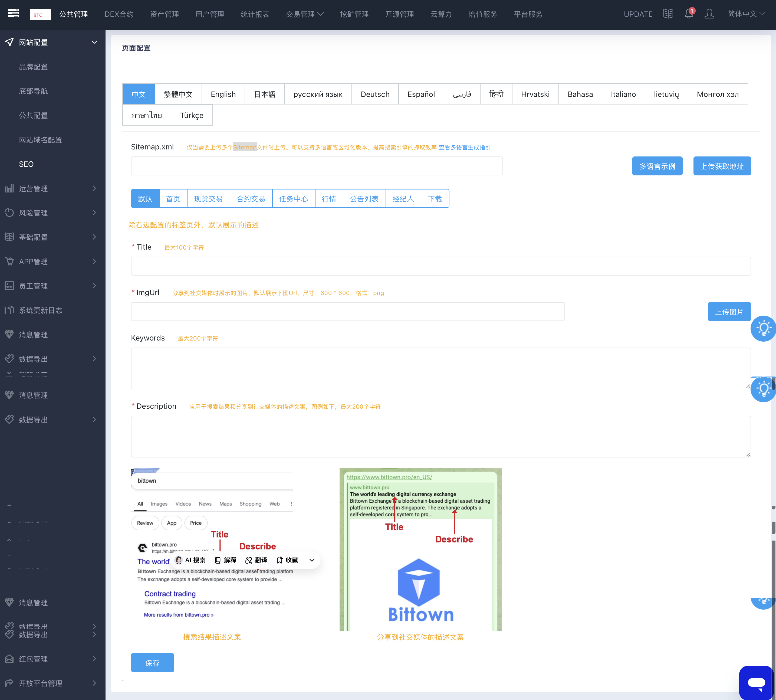Switch to the English language tab
The width and height of the screenshot is (776, 700).
223,94
